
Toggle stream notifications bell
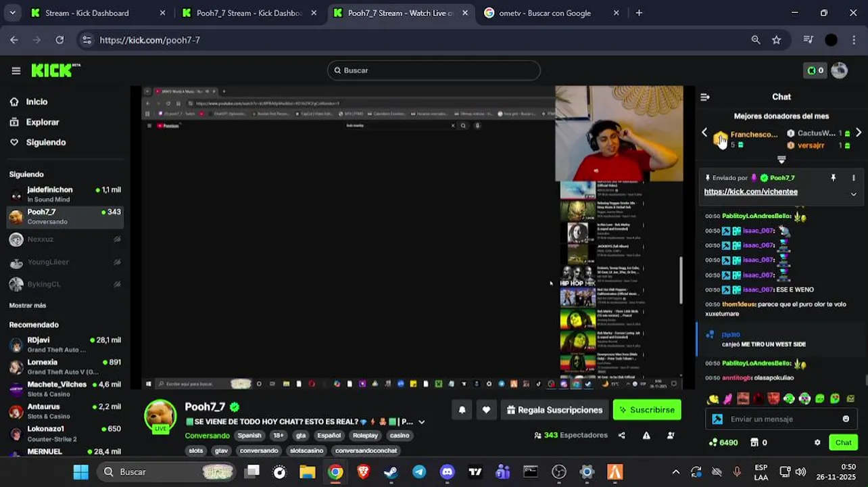point(462,410)
